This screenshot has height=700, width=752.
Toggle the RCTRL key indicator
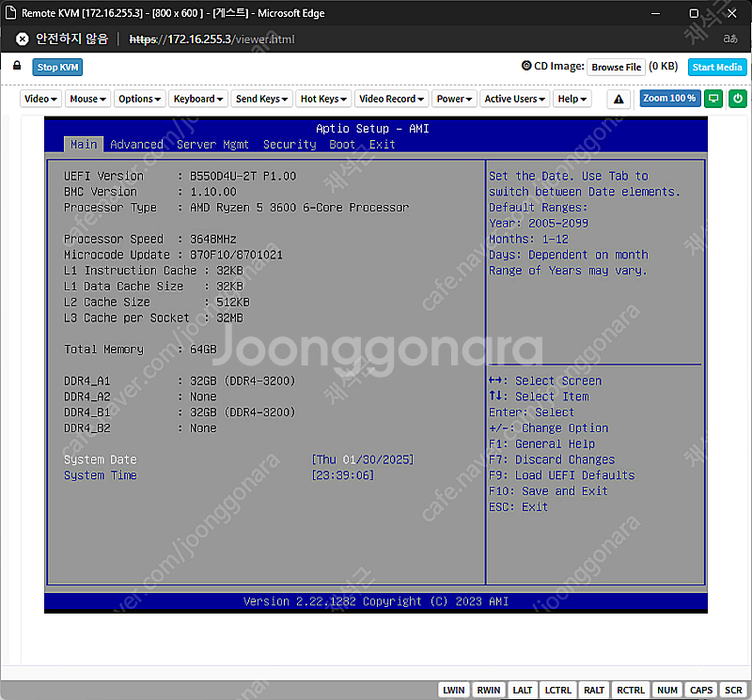coord(630,690)
